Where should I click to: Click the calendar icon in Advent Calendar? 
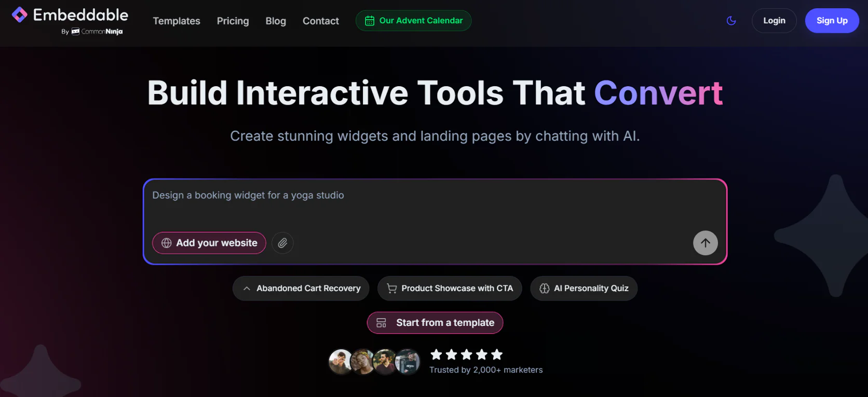click(370, 21)
